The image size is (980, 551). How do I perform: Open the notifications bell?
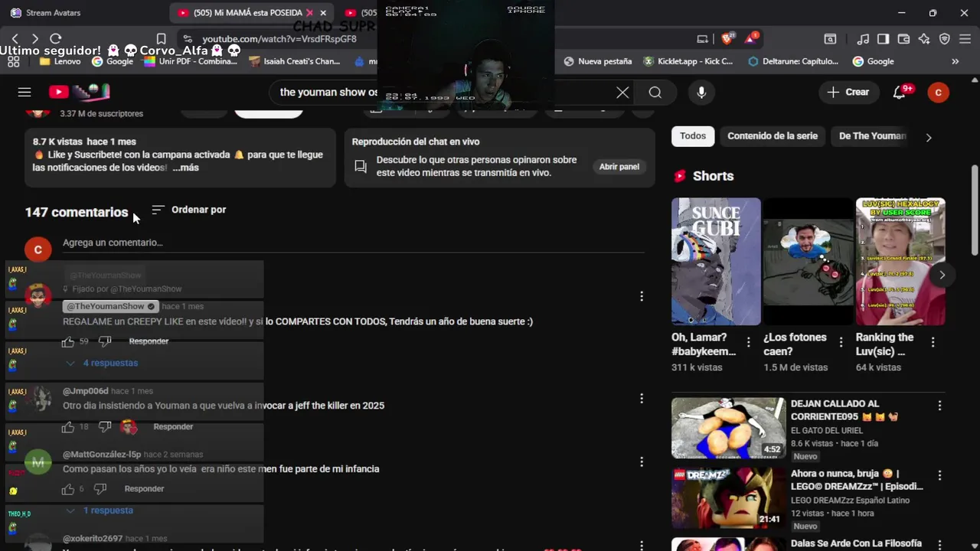900,92
